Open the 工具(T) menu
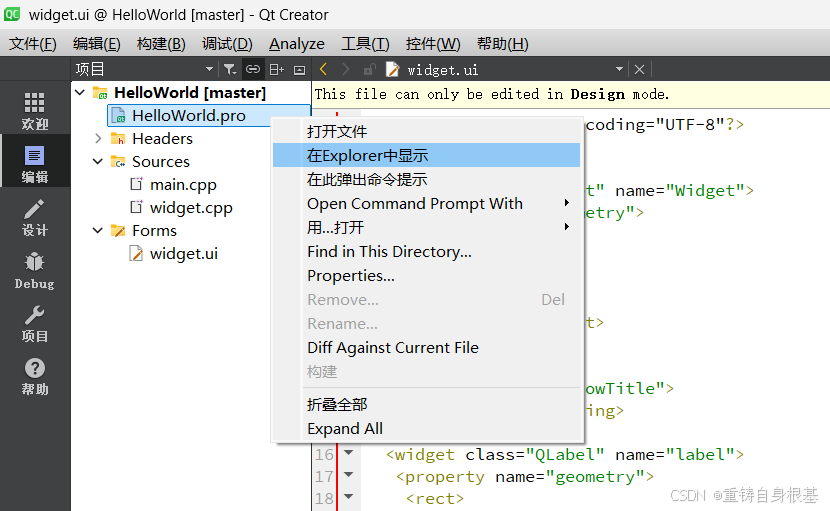Viewport: 830px width, 511px height. coord(365,43)
